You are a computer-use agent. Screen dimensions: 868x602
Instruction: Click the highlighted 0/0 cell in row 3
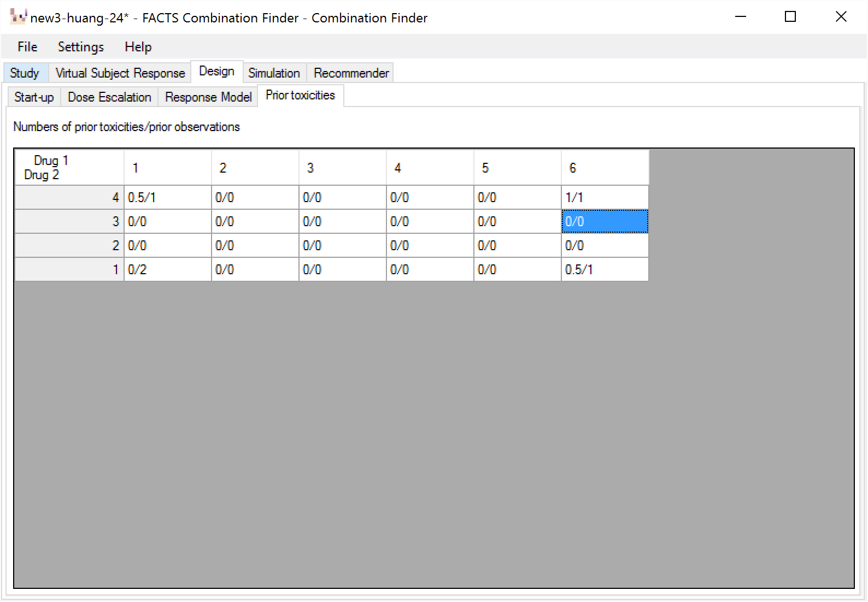[605, 221]
